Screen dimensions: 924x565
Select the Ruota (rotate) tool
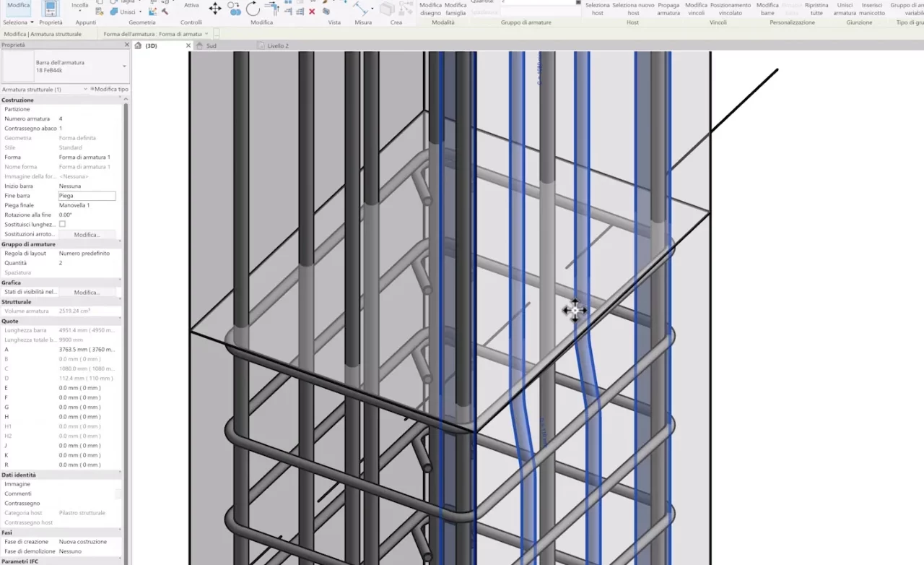(253, 9)
